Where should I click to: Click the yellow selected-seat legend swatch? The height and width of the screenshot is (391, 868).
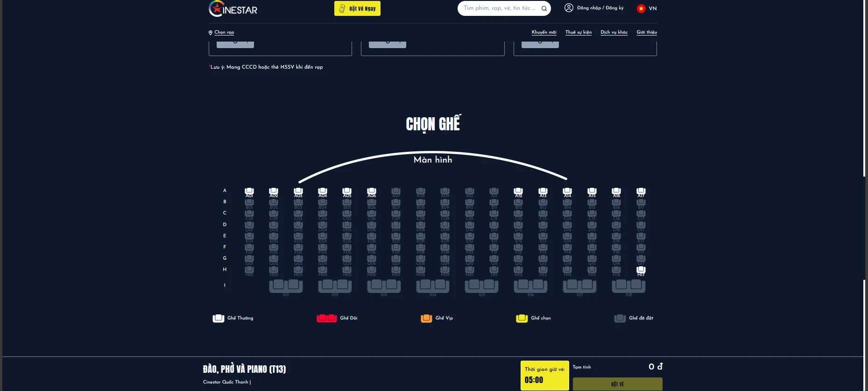522,318
